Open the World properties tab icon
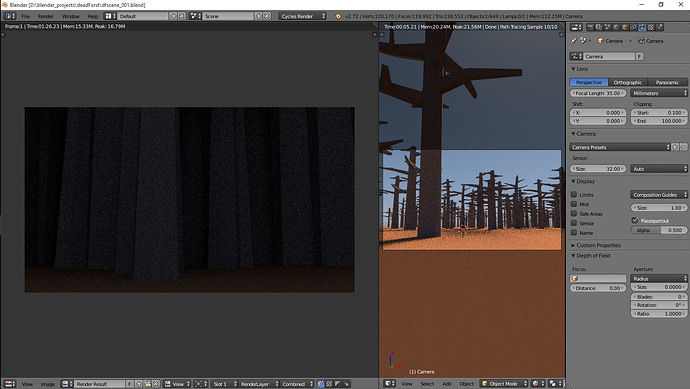Image resolution: width=690 pixels, height=389 pixels. pyautogui.click(x=616, y=27)
